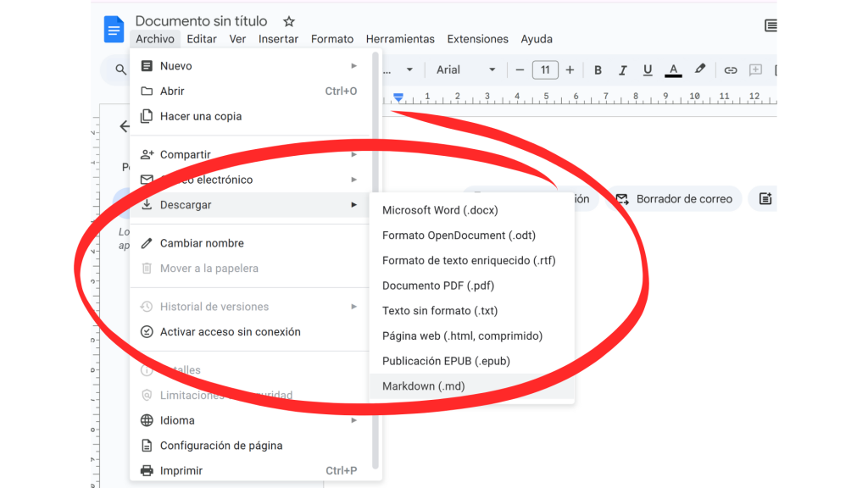The image size is (868, 488).
Task: Activate offline access (Activar acceso sin conexión)
Action: pos(230,332)
